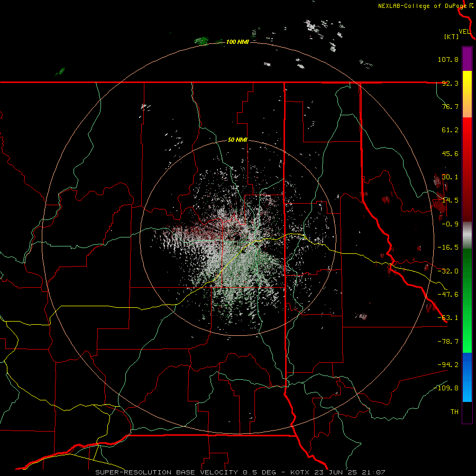
Task: Click the -32.0 velocity scale value
Action: click(448, 271)
